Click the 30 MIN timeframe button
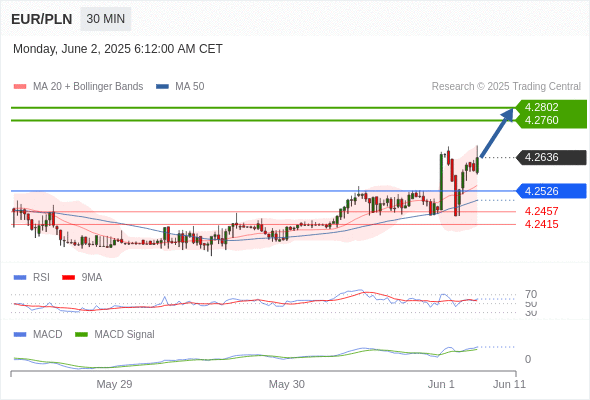 (105, 19)
